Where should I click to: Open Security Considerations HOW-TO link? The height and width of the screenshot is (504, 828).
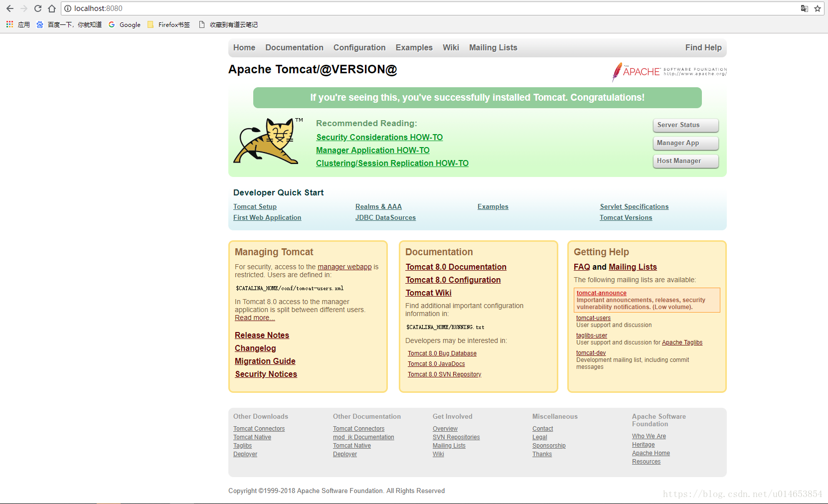[x=379, y=137]
